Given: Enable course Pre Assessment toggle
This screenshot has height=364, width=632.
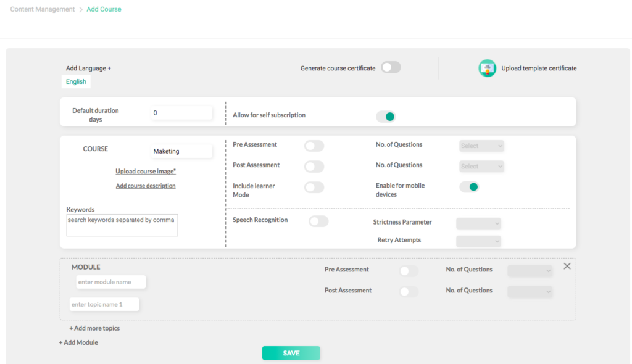Looking at the screenshot, I should (x=314, y=146).
